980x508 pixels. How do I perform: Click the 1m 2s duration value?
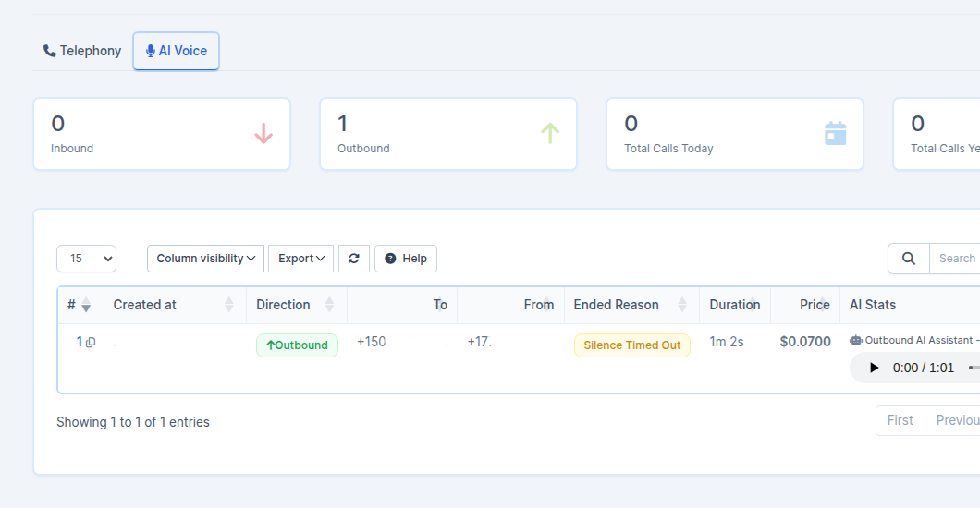(x=727, y=342)
